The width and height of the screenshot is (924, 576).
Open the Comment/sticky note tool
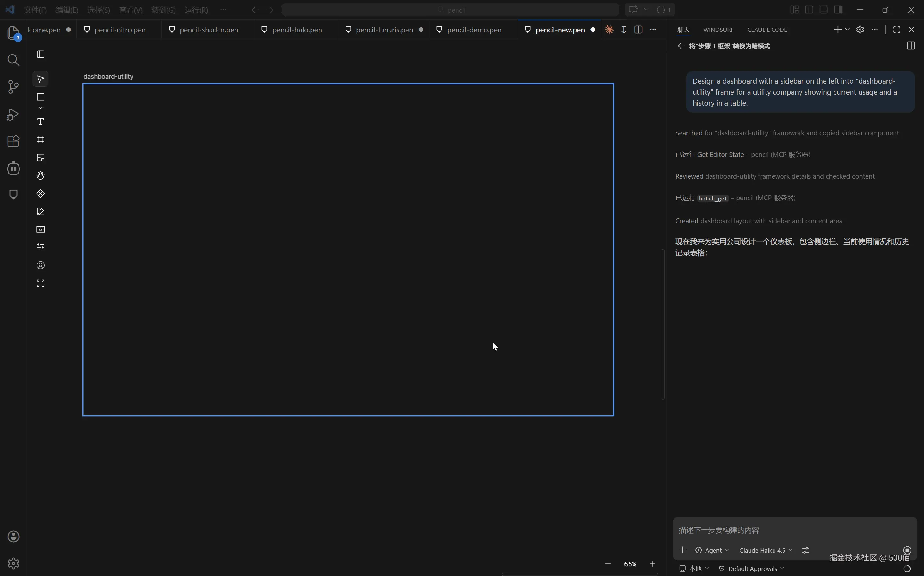pyautogui.click(x=40, y=157)
